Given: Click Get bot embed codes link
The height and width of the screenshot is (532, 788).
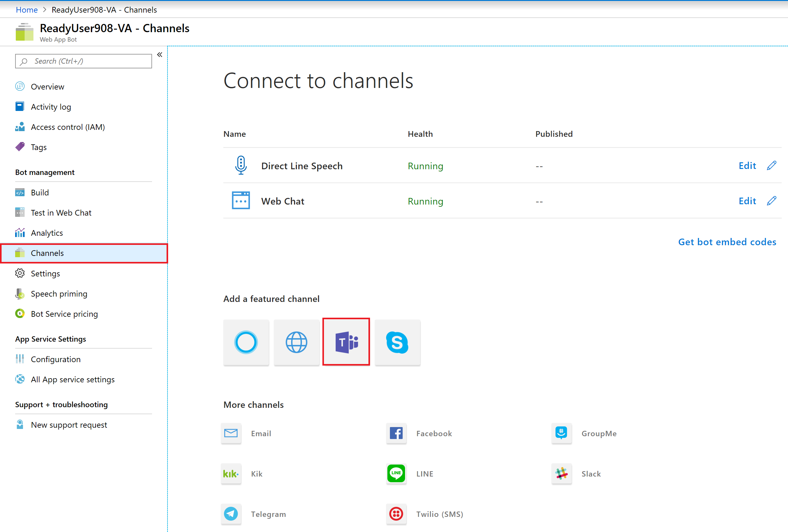Looking at the screenshot, I should (727, 241).
